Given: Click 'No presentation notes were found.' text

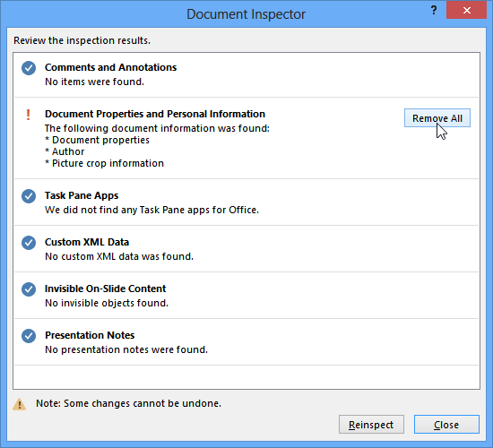Looking at the screenshot, I should pyautogui.click(x=126, y=349).
